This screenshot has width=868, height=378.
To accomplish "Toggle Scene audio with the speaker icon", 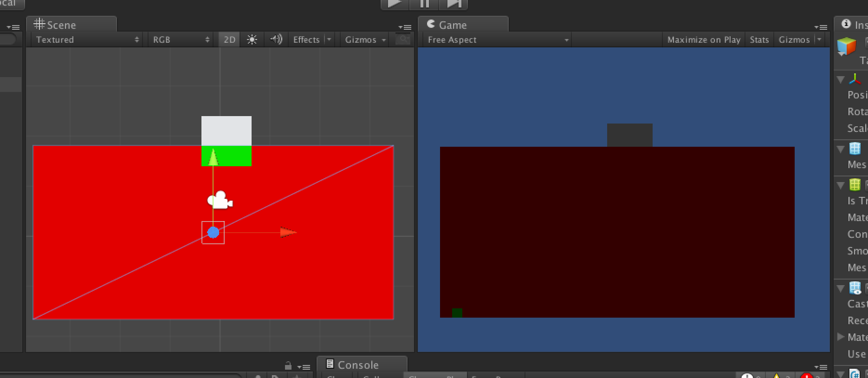I will tap(276, 39).
